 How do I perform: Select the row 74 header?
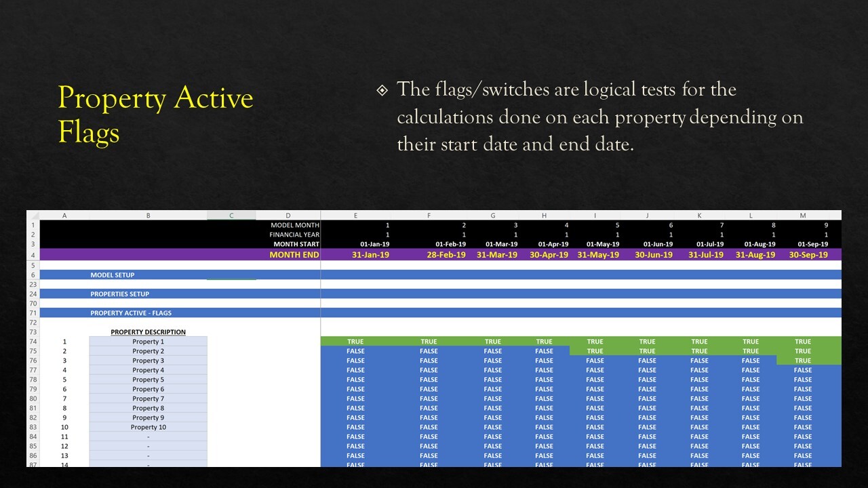33,342
